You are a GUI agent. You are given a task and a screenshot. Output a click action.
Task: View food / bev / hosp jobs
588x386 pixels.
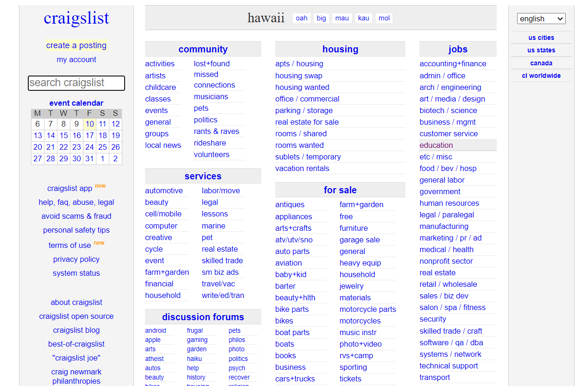tap(448, 168)
